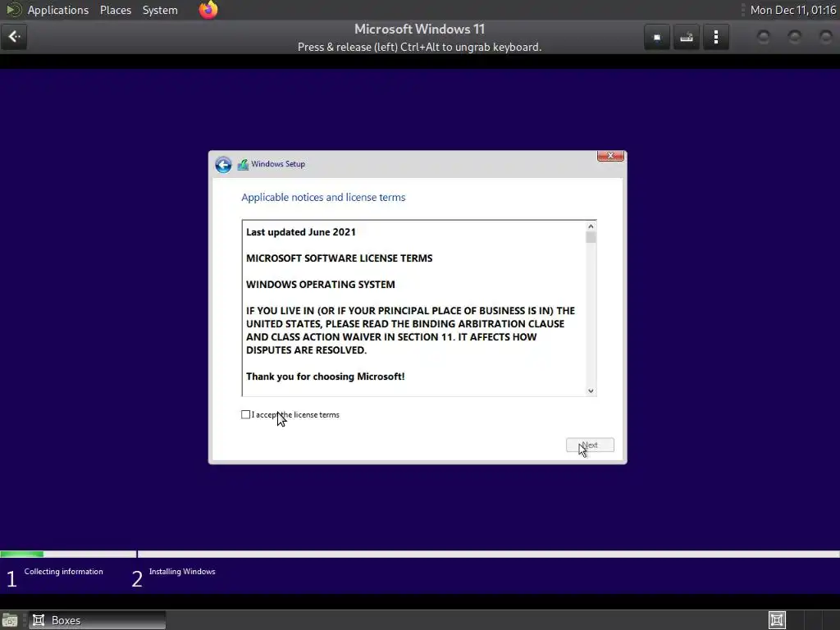The width and height of the screenshot is (840, 630).
Task: Click the Boxes back arrow button
Action: (14, 37)
